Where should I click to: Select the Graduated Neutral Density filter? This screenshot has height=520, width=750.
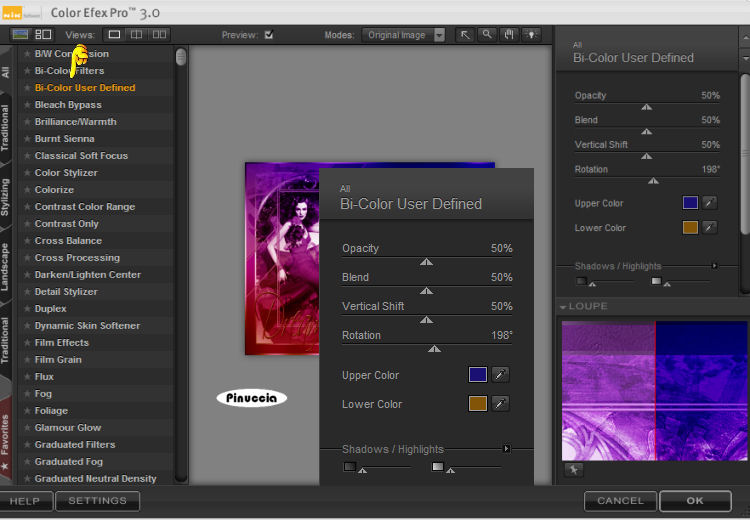(x=96, y=478)
